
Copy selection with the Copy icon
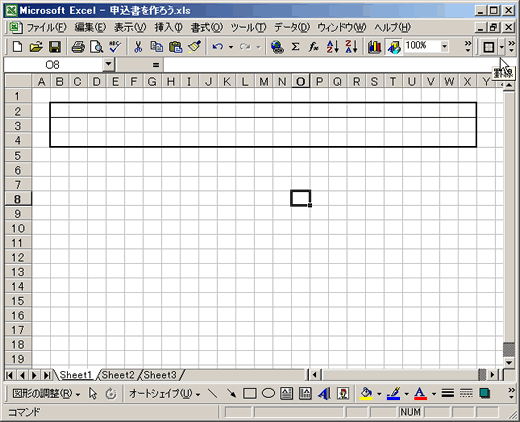coord(157,47)
